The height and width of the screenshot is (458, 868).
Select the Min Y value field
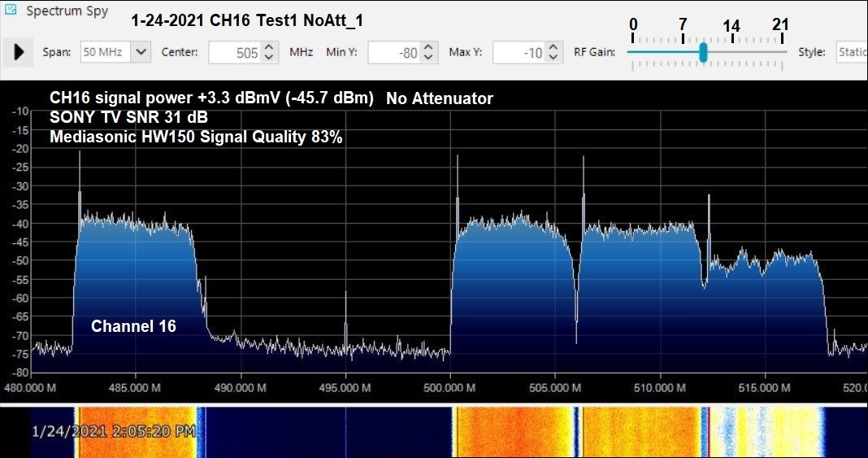coord(393,53)
